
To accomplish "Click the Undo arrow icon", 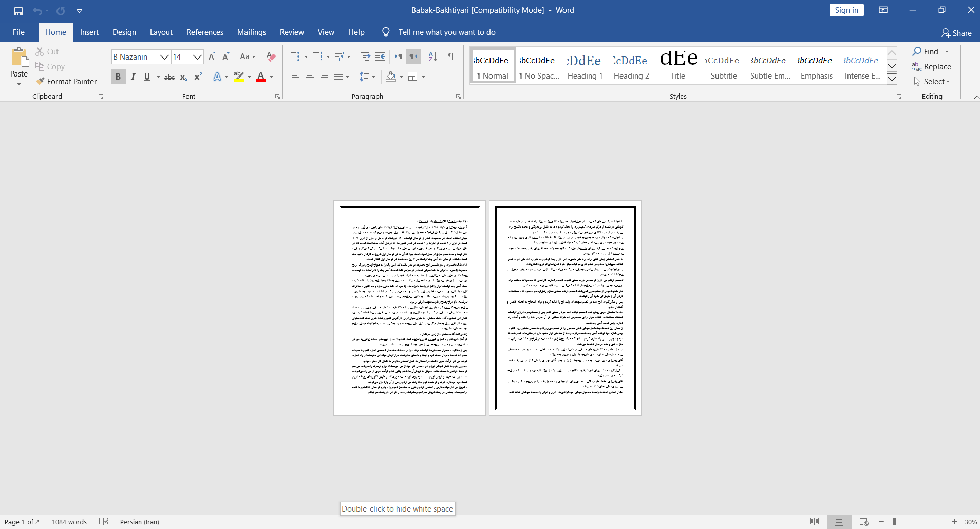I will (x=37, y=11).
